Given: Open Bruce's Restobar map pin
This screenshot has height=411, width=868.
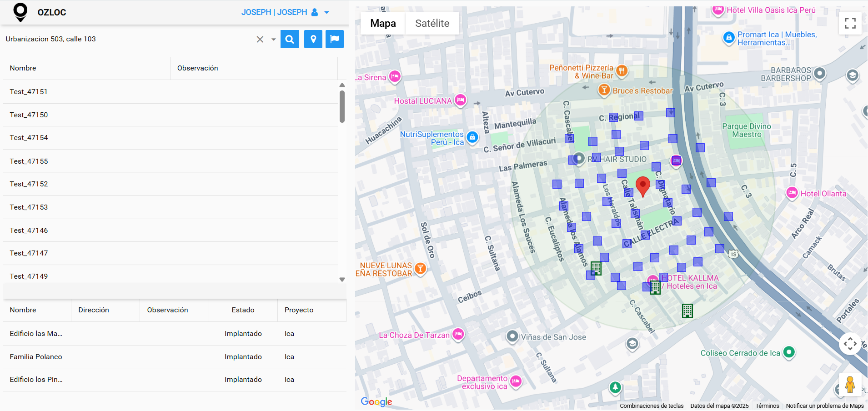Looking at the screenshot, I should coord(604,90).
